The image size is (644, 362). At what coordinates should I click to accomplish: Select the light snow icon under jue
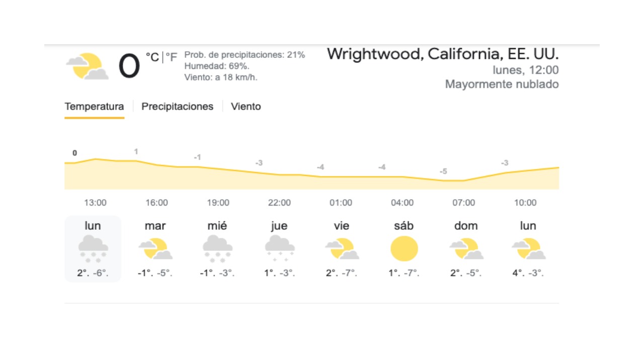(x=279, y=248)
